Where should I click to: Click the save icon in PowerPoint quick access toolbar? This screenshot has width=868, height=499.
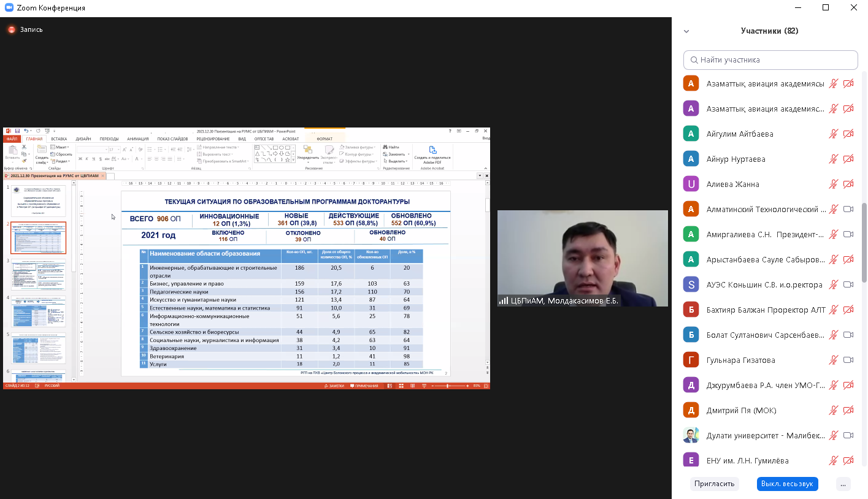17,131
